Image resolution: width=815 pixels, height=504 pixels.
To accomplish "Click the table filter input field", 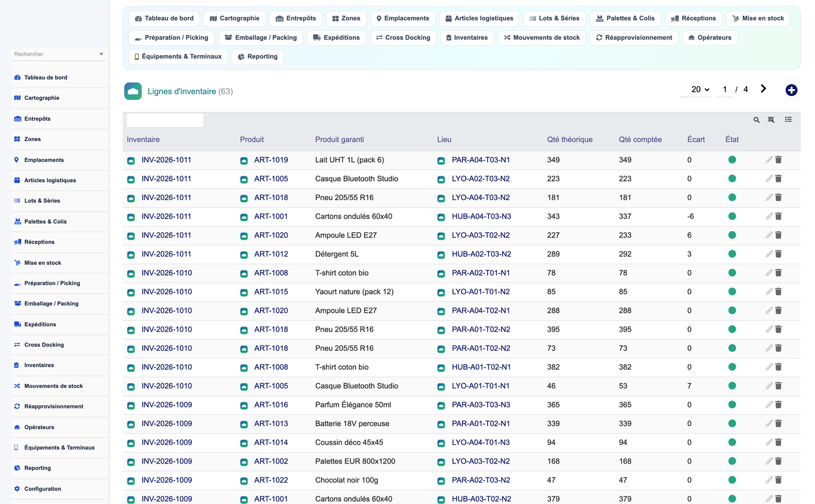I will (x=165, y=120).
